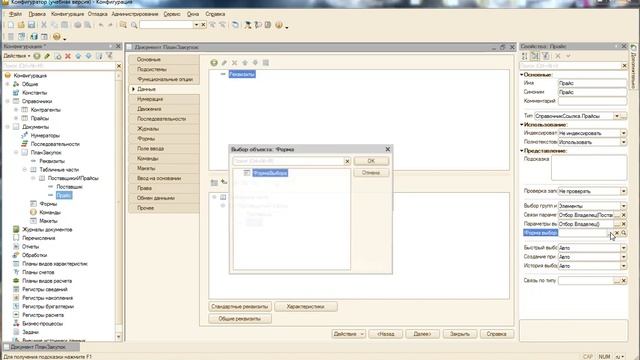The image size is (640, 360).
Task: Open the Файл menu
Action: click(16, 14)
